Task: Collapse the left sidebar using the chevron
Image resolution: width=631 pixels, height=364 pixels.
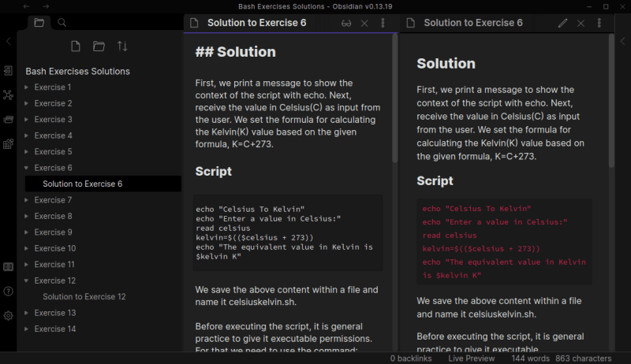Action: coord(8,41)
